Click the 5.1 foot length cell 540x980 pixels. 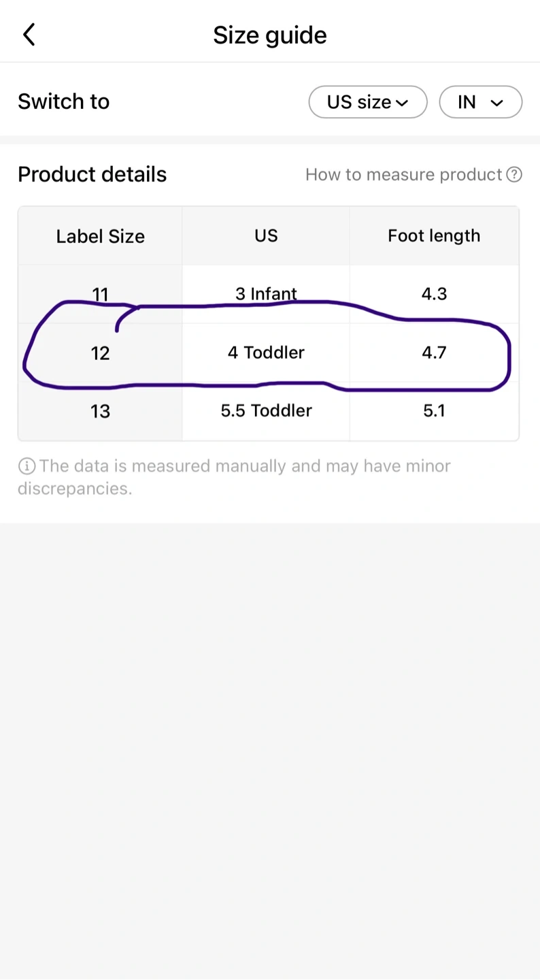click(434, 411)
